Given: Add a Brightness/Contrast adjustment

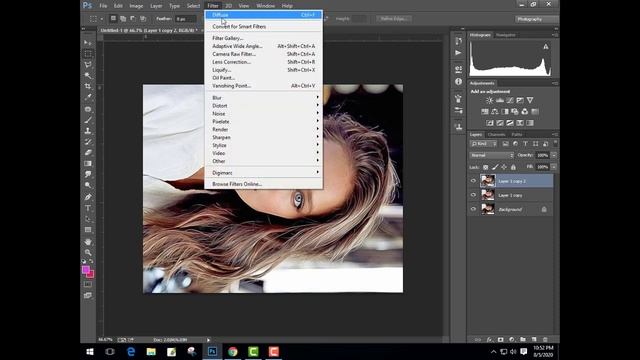Looking at the screenshot, I should tap(489, 100).
